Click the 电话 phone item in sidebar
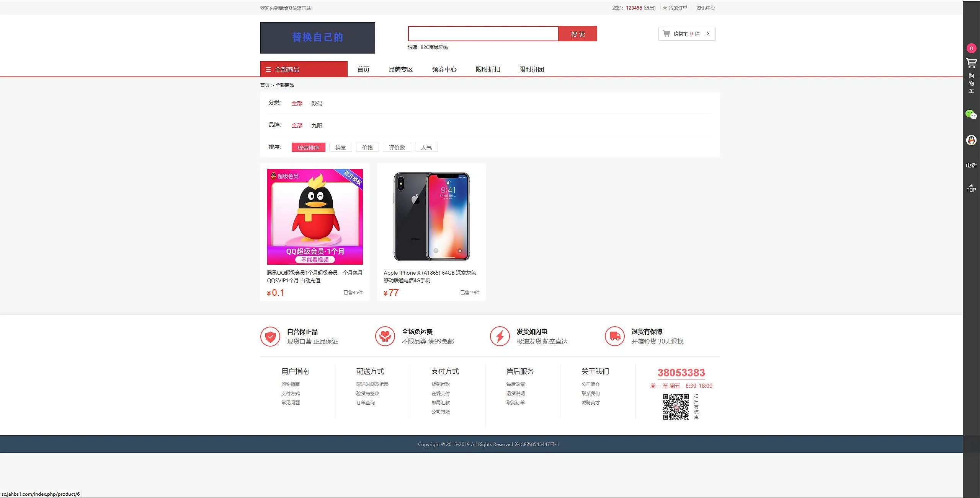This screenshot has height=498, width=980. pyautogui.click(x=971, y=165)
